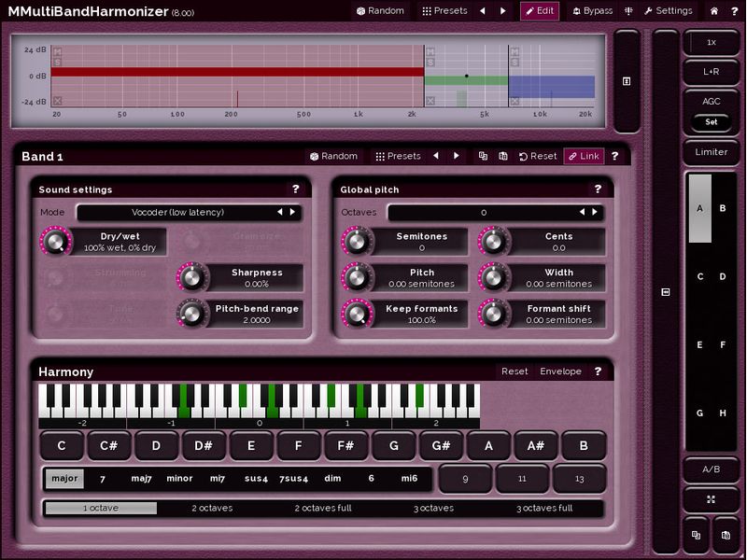Select the C root note button
This screenshot has height=560, width=747.
pos(62,446)
